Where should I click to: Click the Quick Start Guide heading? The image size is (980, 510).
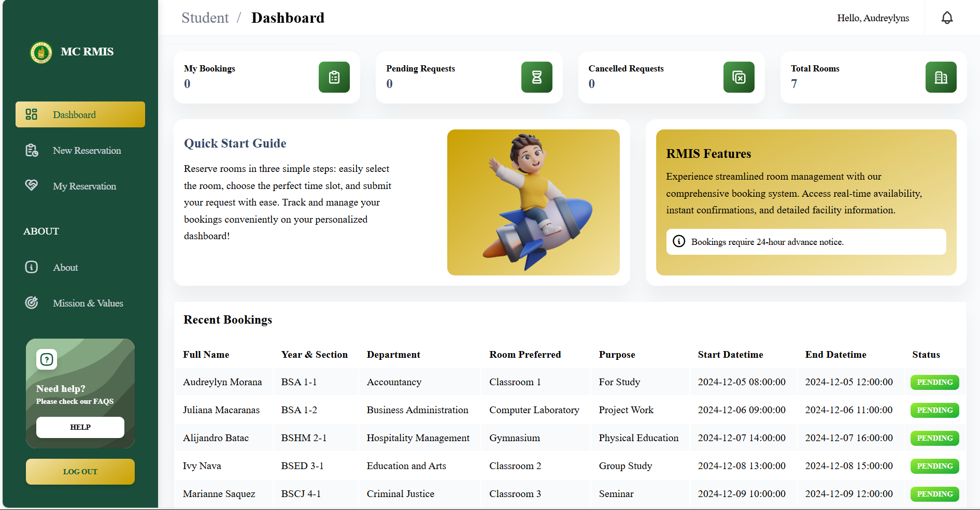(x=235, y=143)
